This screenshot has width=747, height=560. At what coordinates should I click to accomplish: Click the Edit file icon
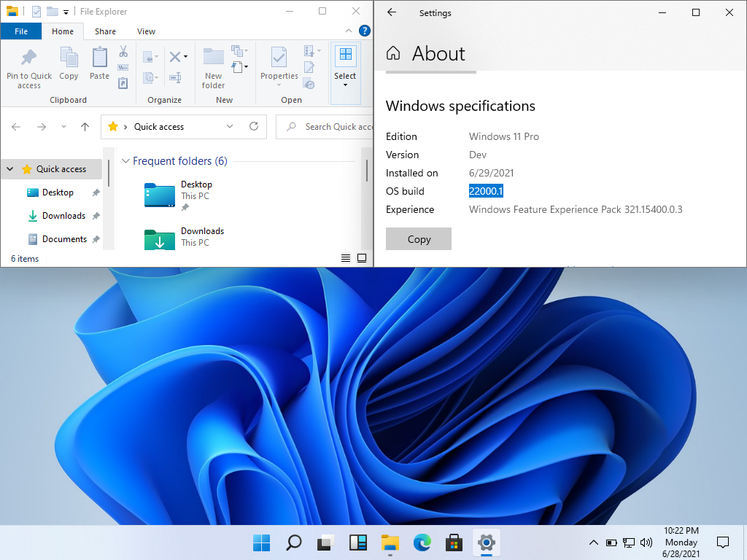pyautogui.click(x=309, y=67)
